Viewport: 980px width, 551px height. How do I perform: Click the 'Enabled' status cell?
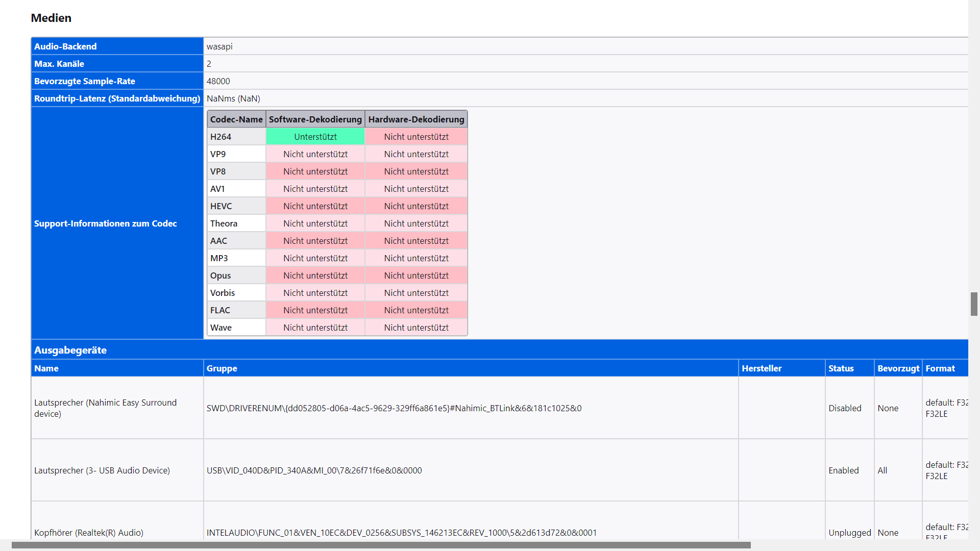tap(843, 470)
